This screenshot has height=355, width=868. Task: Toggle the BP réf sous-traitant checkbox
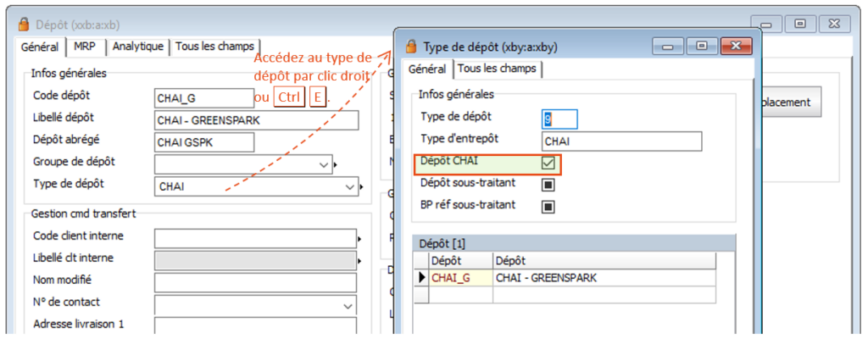tap(548, 206)
